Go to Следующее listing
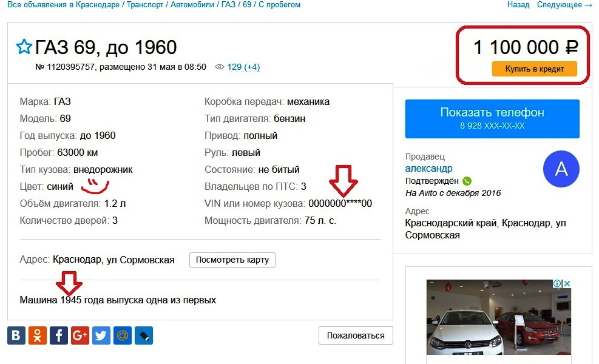Image resolution: width=599 pixels, height=364 pixels. 564,5
